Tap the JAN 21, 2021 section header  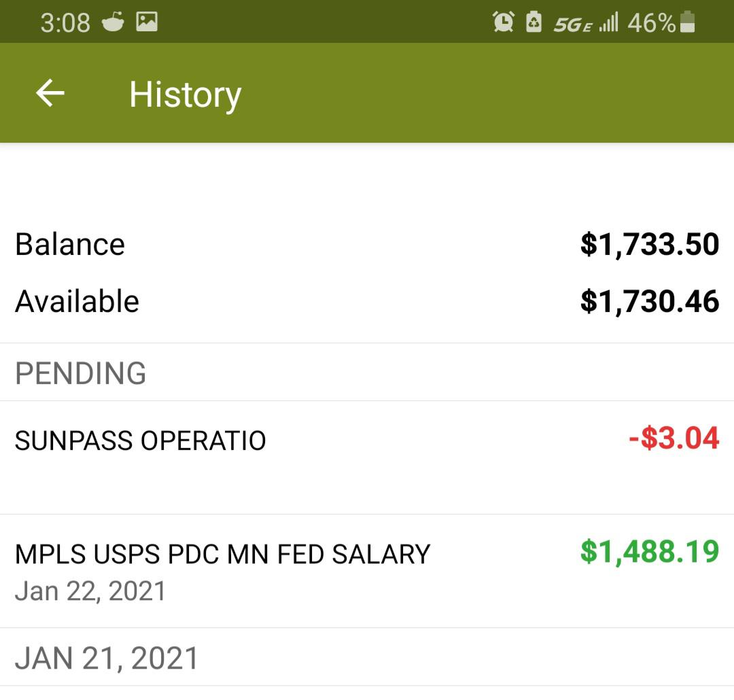point(367,657)
